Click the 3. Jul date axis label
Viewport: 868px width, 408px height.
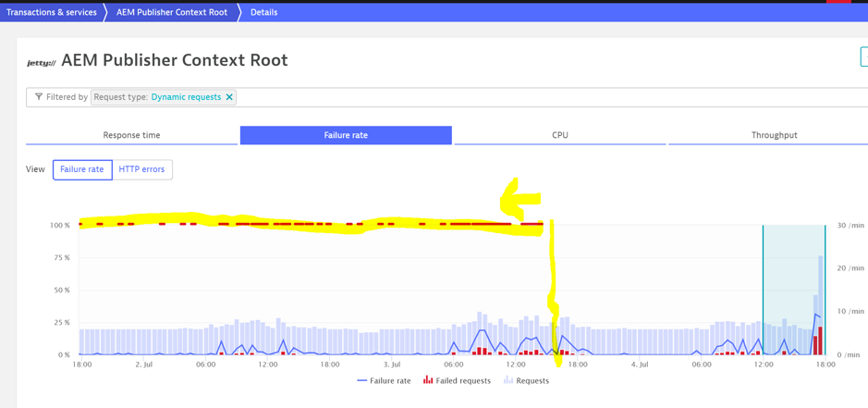tap(392, 365)
